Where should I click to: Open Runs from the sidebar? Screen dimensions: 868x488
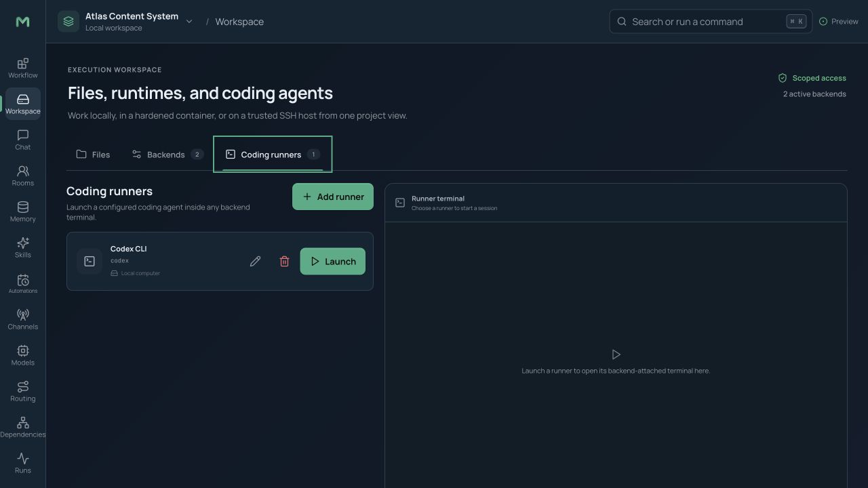(22, 463)
